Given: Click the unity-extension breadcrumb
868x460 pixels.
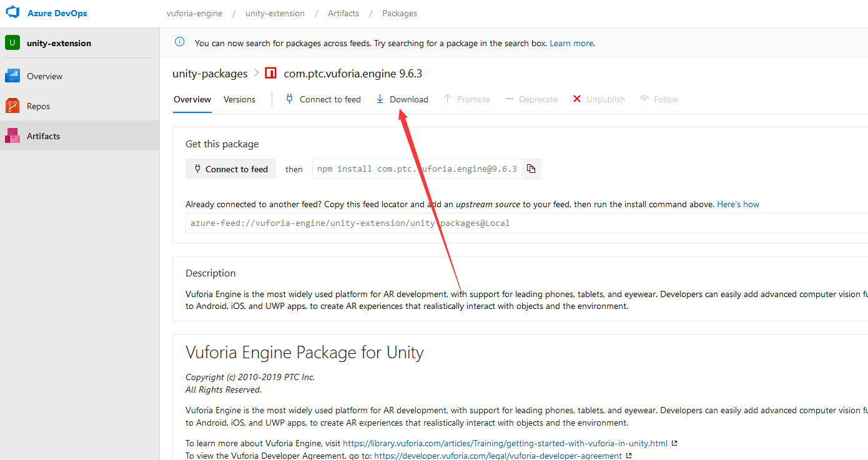Looking at the screenshot, I should (x=275, y=13).
